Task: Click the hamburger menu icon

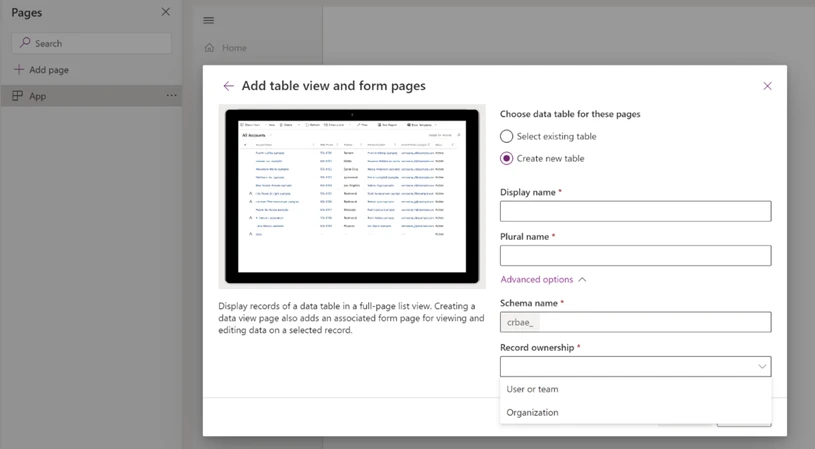Action: click(208, 20)
